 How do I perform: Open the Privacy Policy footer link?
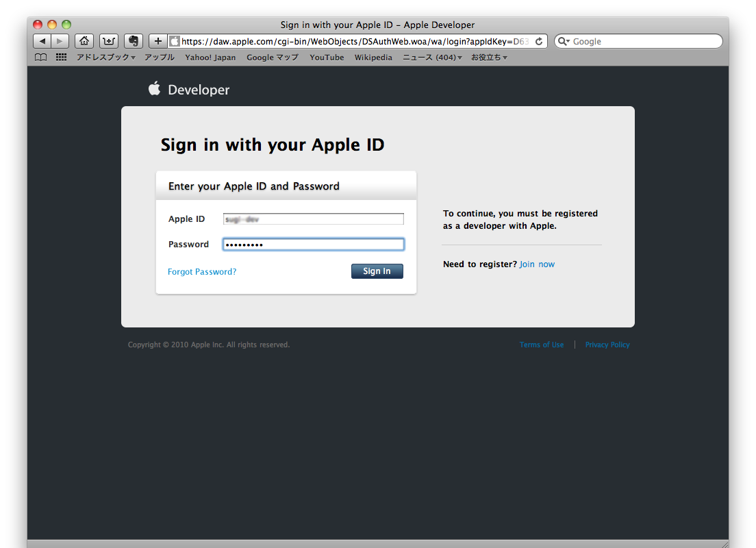click(607, 345)
